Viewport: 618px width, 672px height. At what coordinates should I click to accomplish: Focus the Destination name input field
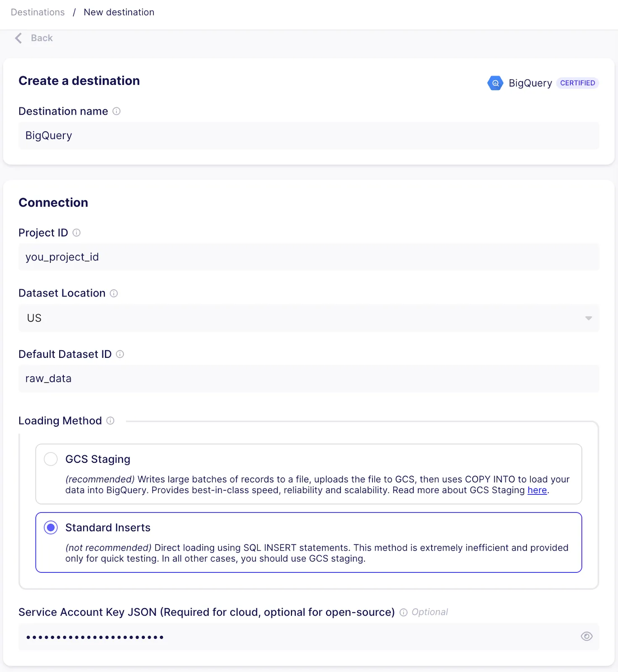coord(309,136)
